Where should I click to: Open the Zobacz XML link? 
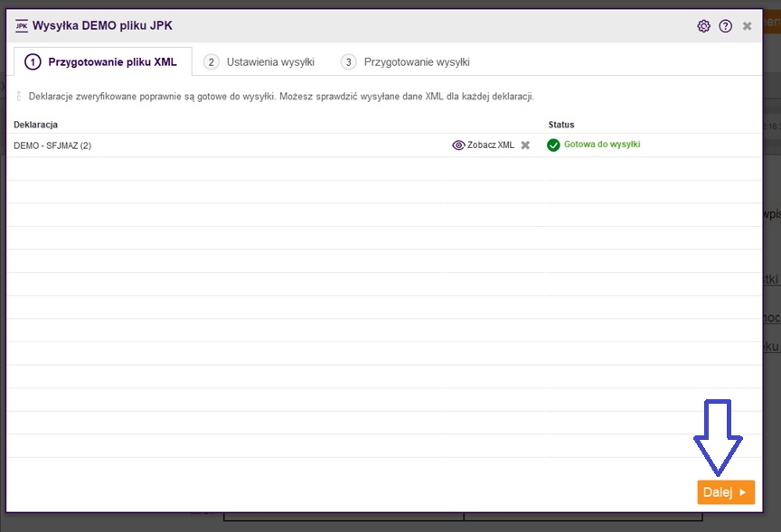490,145
